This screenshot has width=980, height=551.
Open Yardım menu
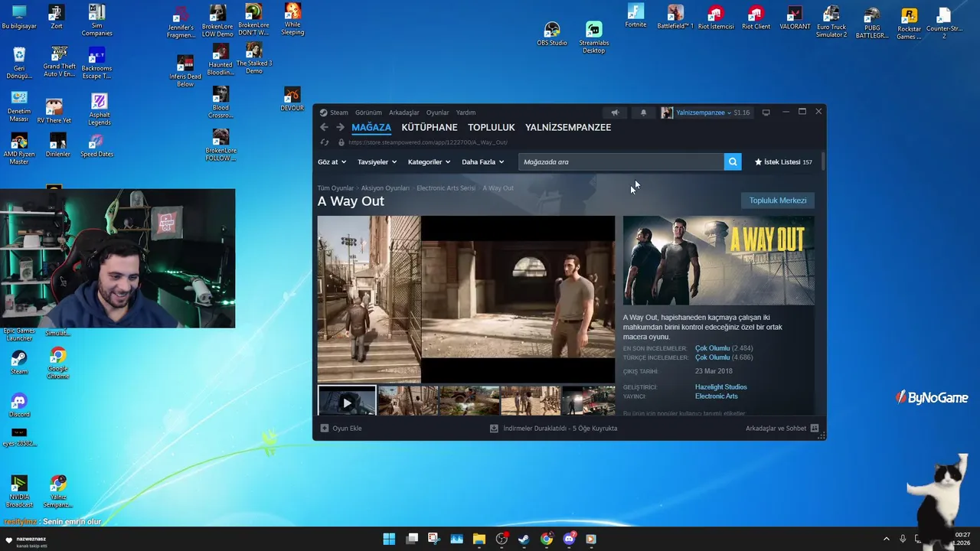click(x=465, y=112)
